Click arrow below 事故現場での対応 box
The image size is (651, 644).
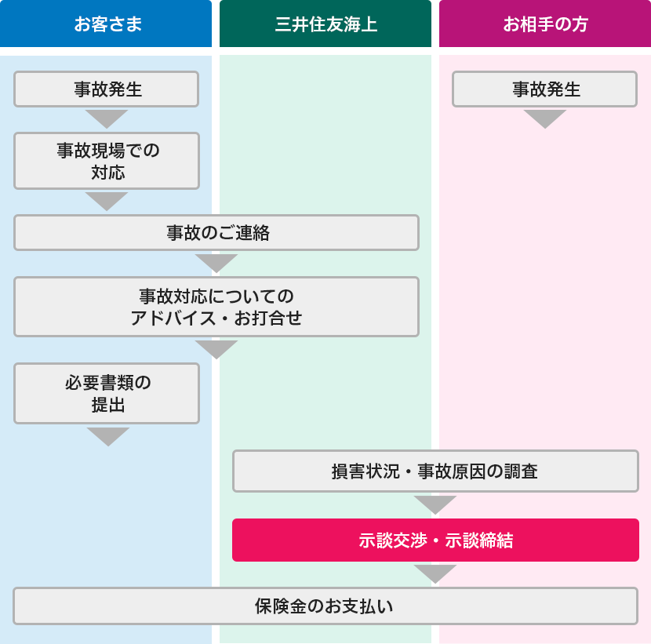[x=107, y=202]
